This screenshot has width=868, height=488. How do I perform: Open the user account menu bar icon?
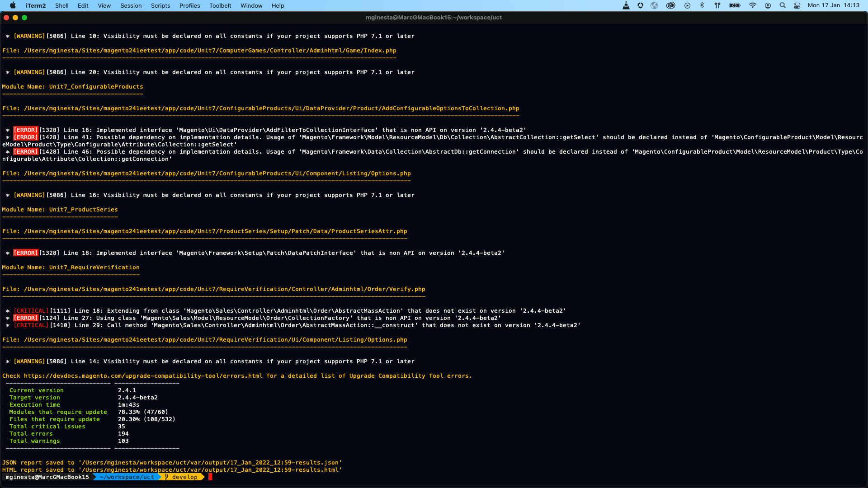point(769,5)
